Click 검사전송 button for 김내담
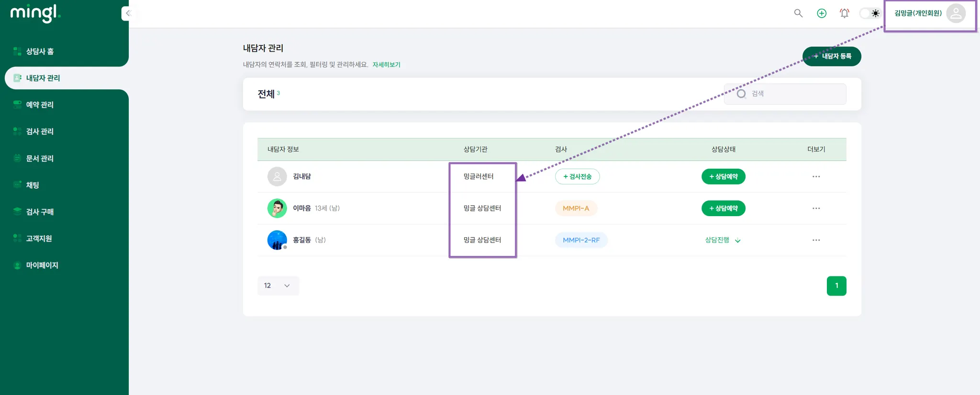The height and width of the screenshot is (395, 980). click(577, 176)
